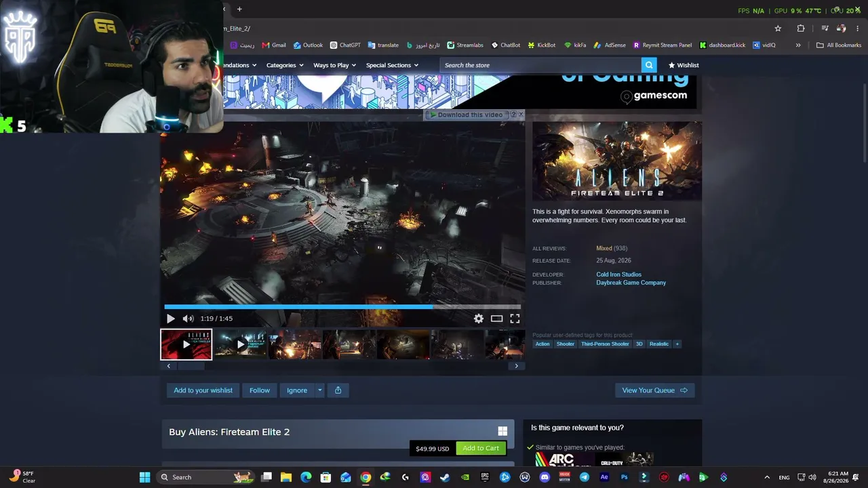The height and width of the screenshot is (488, 868).
Task: Show more bookmarks via chevron
Action: pyautogui.click(x=798, y=45)
